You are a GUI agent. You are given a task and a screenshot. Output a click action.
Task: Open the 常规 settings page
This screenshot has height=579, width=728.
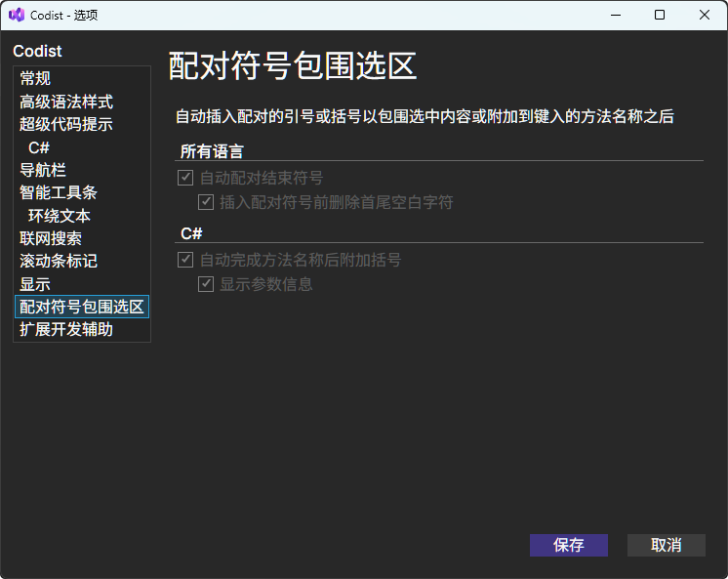pos(35,78)
